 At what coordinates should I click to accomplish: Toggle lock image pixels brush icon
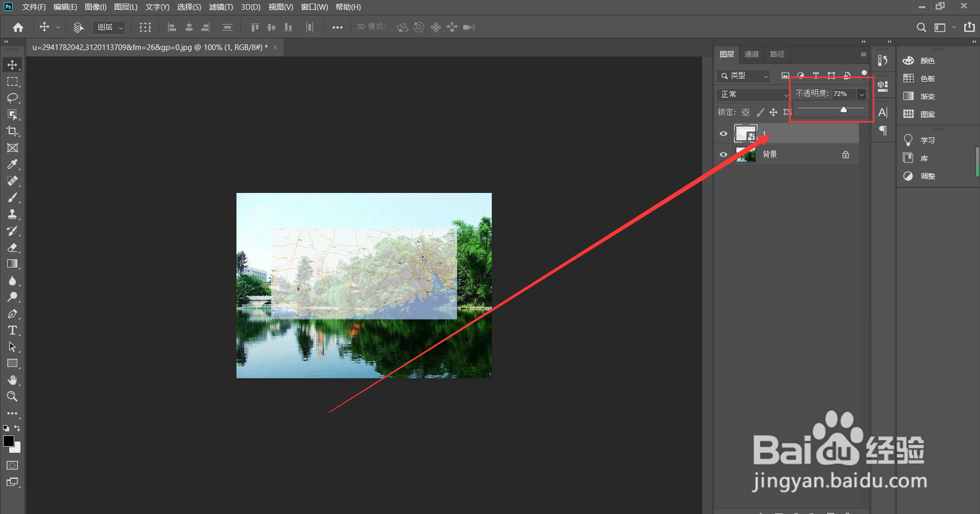point(760,112)
